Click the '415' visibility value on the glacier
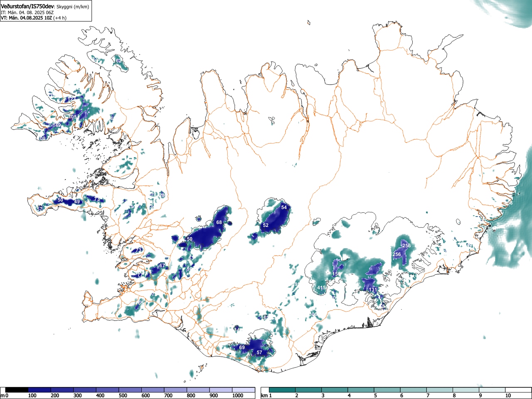Viewport: 532px width, 399px height. (x=321, y=288)
